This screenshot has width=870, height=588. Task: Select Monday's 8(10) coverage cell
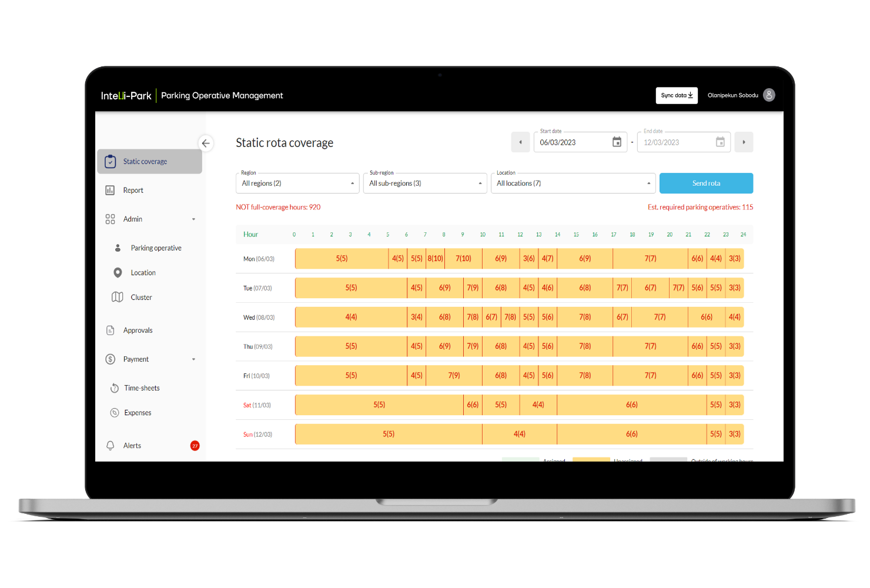435,259
